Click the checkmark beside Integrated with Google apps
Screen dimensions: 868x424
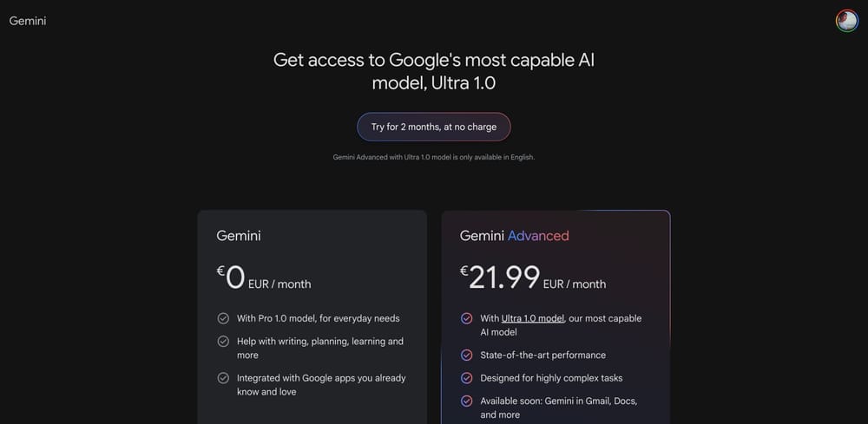223,378
